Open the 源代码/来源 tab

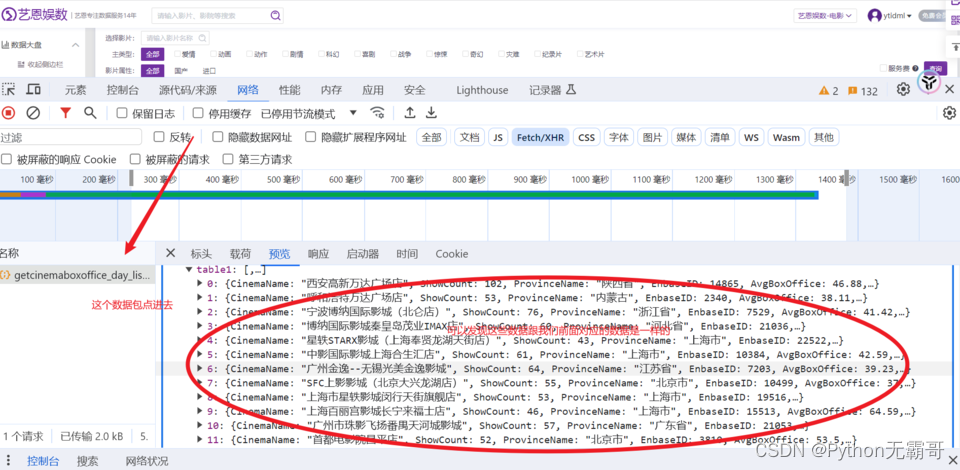pyautogui.click(x=187, y=91)
